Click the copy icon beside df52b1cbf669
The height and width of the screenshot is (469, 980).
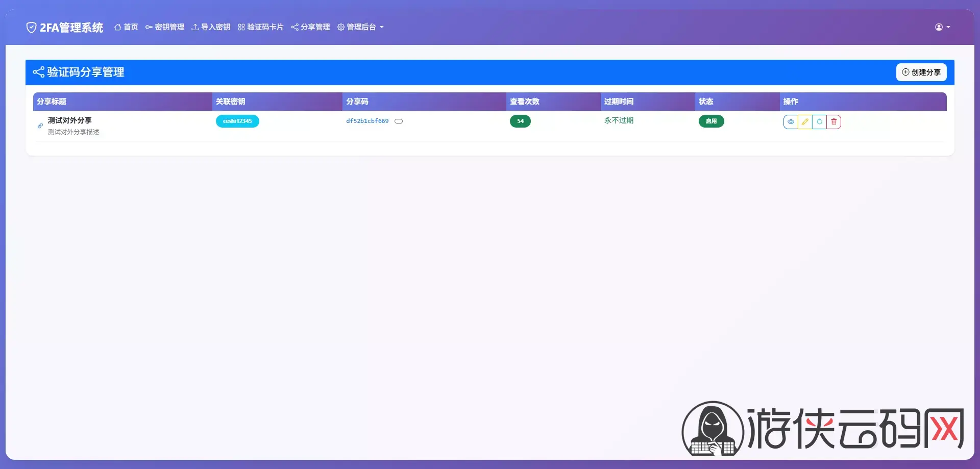(x=399, y=121)
